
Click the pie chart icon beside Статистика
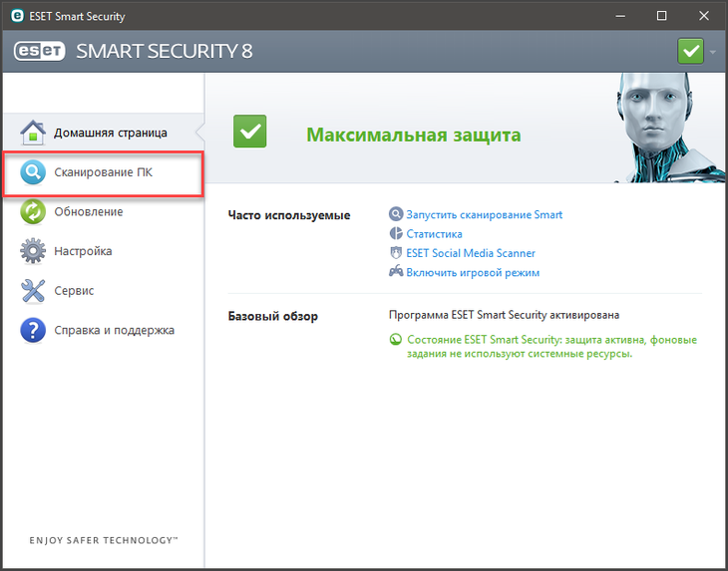pos(396,233)
